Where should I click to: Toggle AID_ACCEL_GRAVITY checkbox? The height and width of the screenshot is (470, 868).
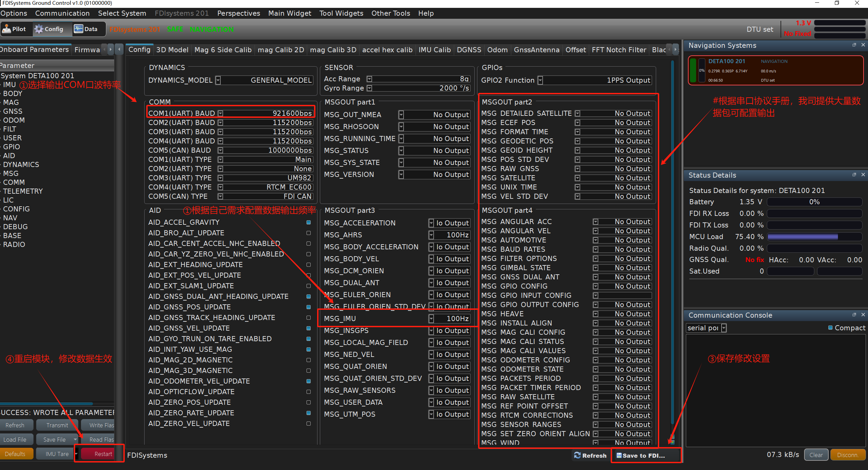(309, 222)
